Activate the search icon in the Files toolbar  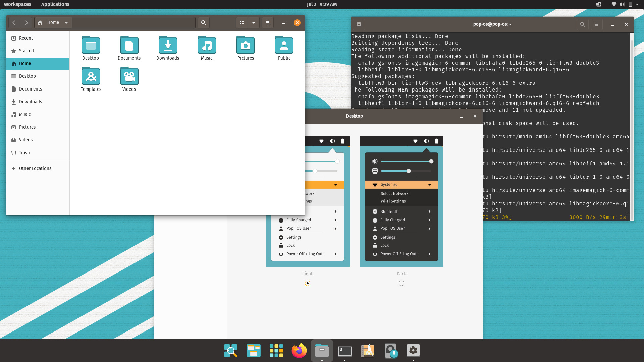pos(203,23)
